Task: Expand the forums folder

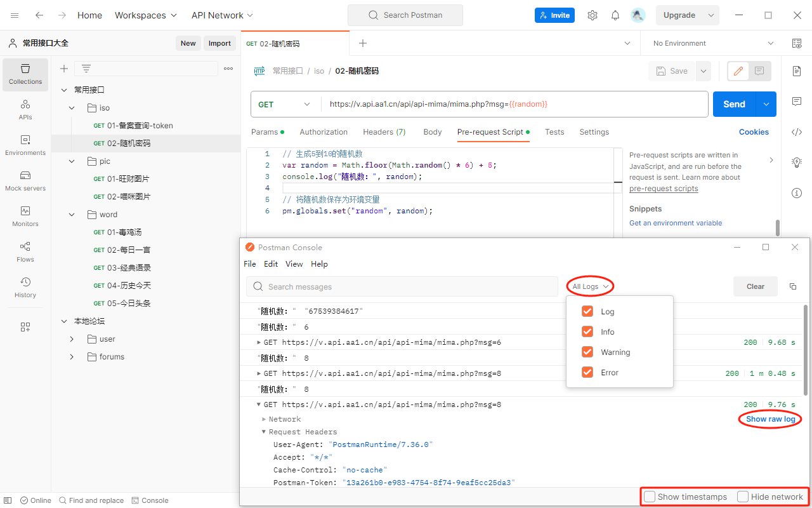Action: [x=72, y=357]
